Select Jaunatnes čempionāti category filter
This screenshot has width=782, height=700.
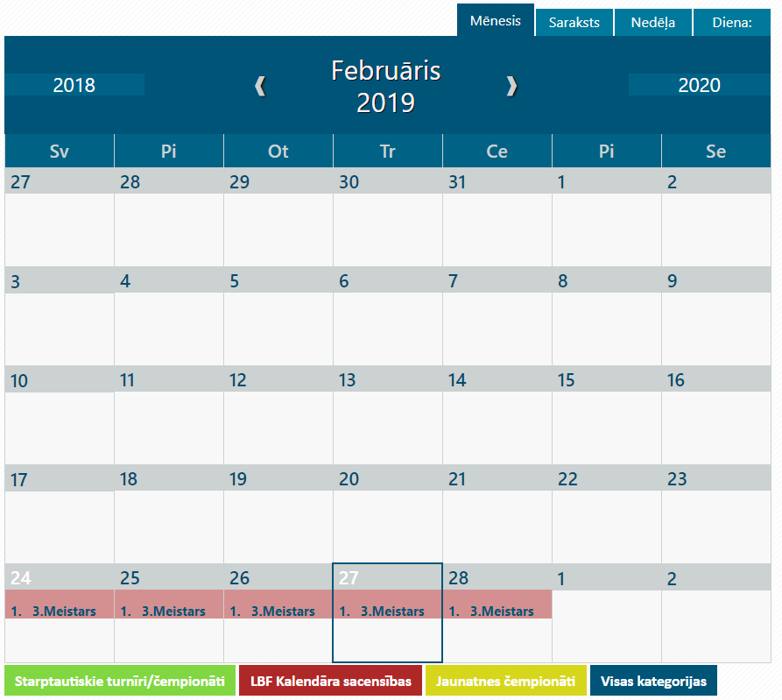pyautogui.click(x=505, y=681)
